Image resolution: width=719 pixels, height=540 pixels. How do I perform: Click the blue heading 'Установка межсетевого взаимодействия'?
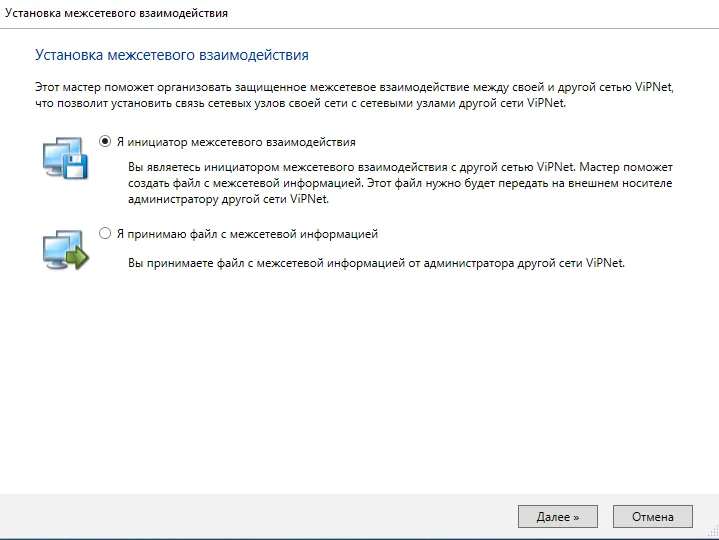pos(172,55)
